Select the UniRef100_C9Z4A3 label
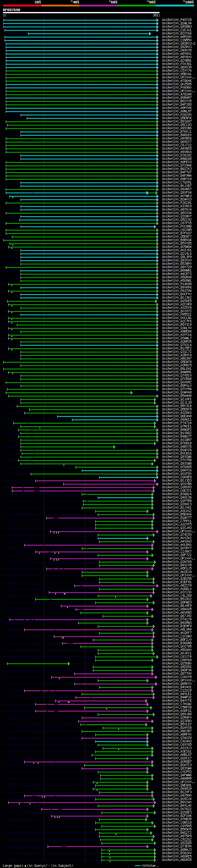The width and height of the screenshot is (197, 868). click(x=177, y=741)
